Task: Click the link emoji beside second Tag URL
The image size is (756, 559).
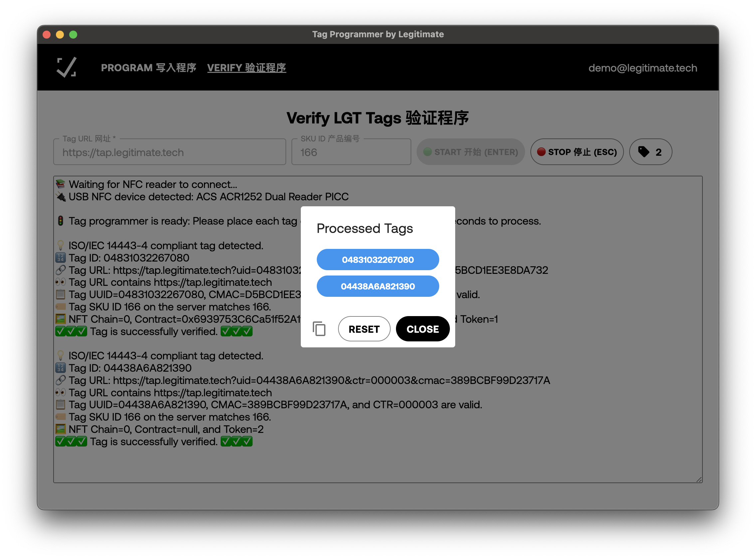Action: (x=61, y=380)
